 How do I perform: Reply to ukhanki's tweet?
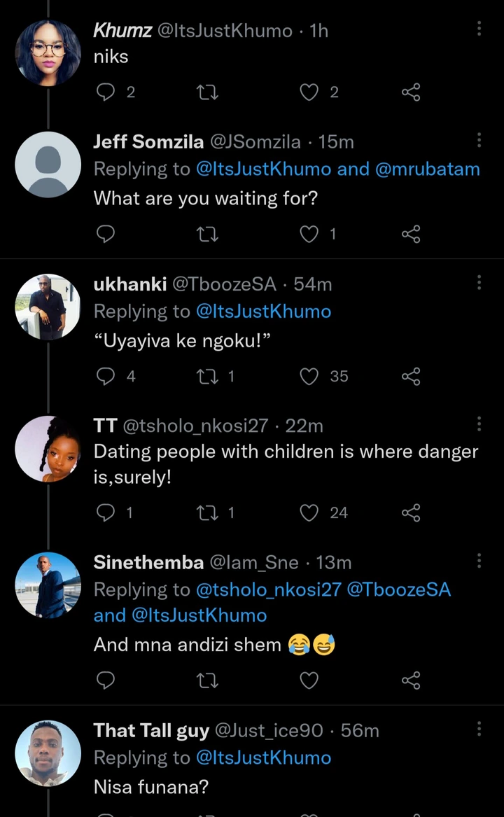pyautogui.click(x=105, y=376)
